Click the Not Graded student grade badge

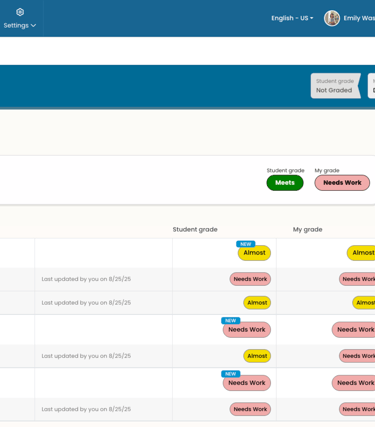point(336,86)
